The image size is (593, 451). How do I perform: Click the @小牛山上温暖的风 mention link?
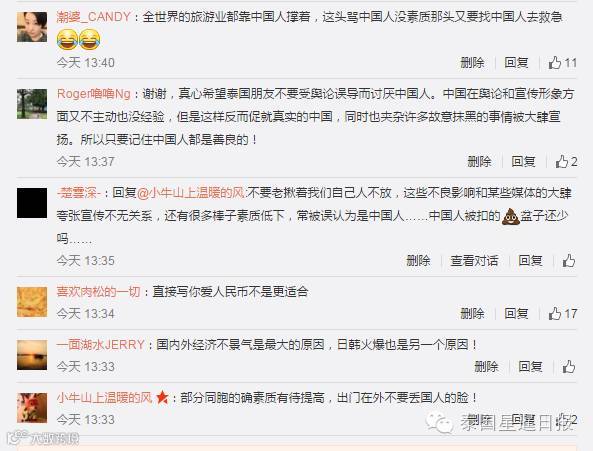[191, 193]
